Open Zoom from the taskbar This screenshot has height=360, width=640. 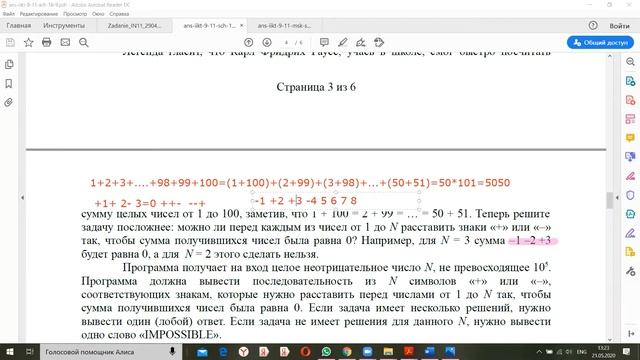click(x=367, y=351)
